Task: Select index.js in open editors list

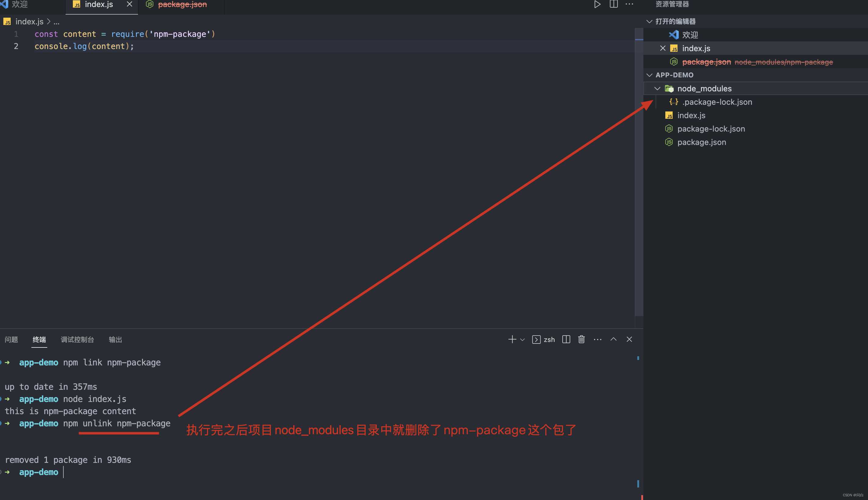Action: (x=756, y=48)
